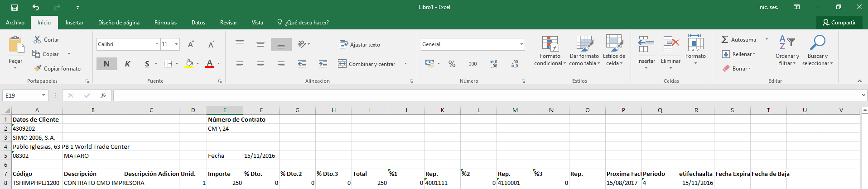Click the cell borders icon
Screen dimensions: 868x189
[x=168, y=64]
